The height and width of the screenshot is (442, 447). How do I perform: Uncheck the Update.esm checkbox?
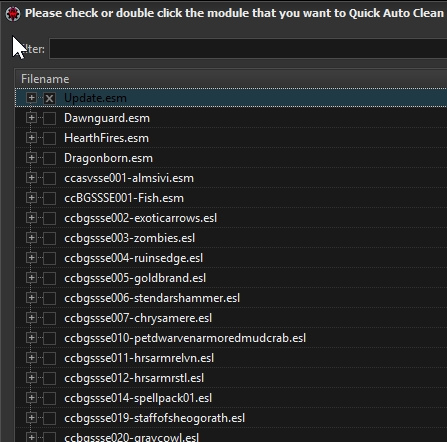pyautogui.click(x=49, y=98)
